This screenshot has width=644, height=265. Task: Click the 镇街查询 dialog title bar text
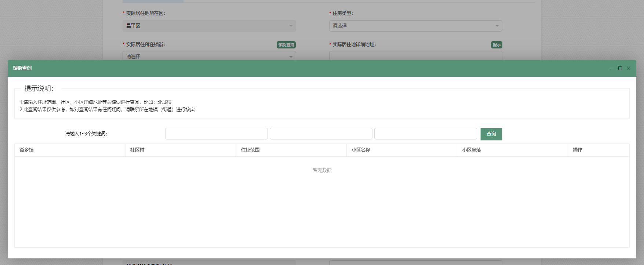click(22, 68)
